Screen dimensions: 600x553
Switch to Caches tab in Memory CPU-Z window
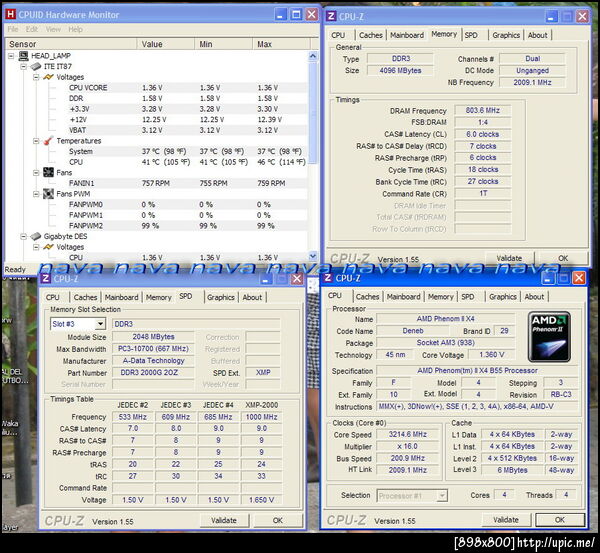click(x=371, y=35)
